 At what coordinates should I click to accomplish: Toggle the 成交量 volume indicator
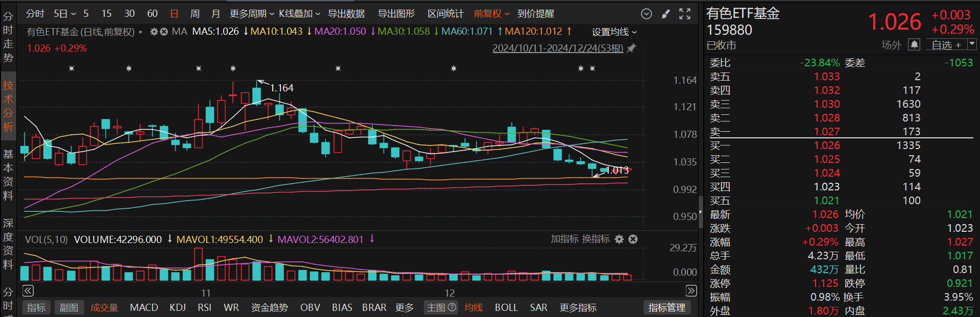click(x=104, y=307)
